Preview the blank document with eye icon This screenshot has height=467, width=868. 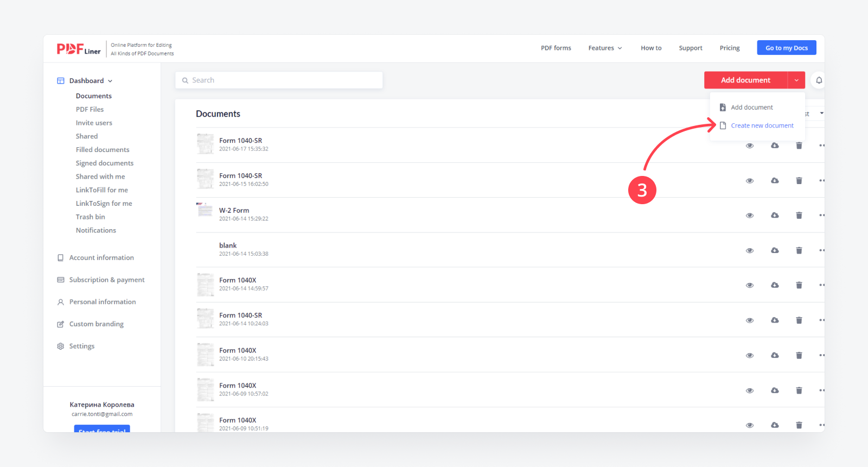click(x=750, y=250)
